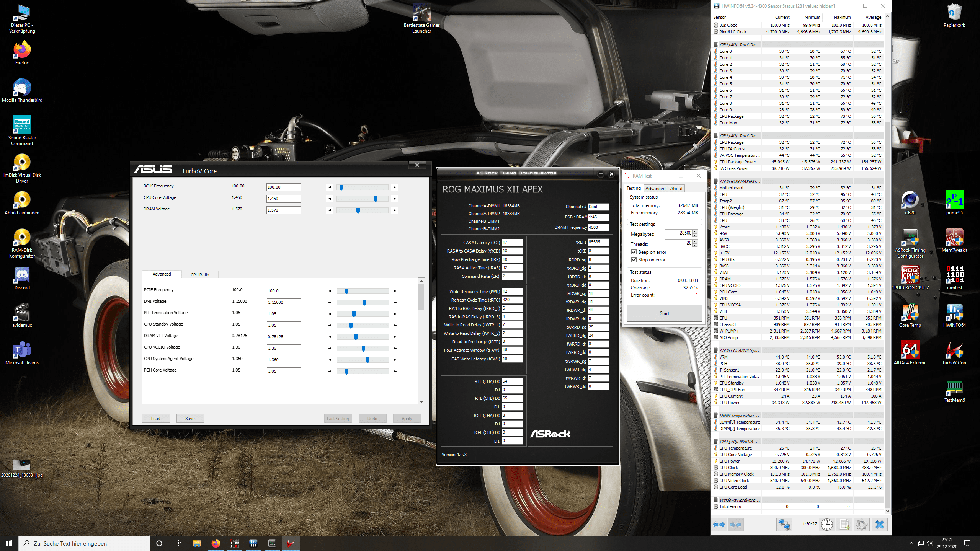The height and width of the screenshot is (551, 980).
Task: Click Save button in TurboV Core
Action: point(190,419)
